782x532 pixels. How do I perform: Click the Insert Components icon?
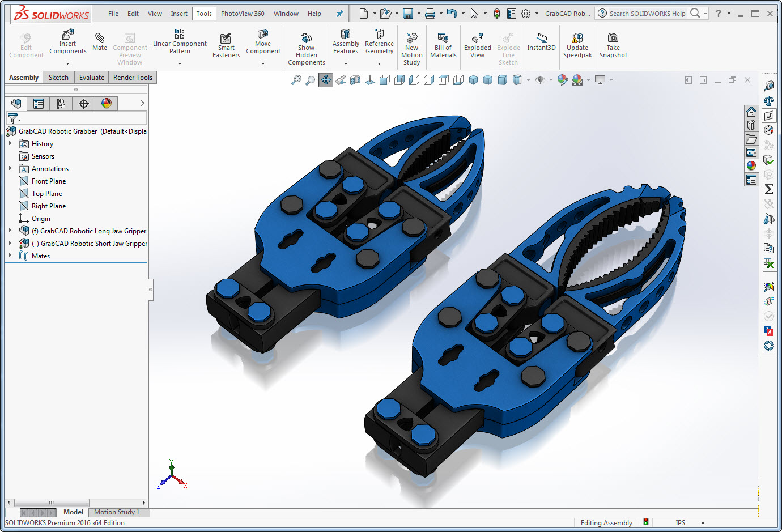(67, 35)
